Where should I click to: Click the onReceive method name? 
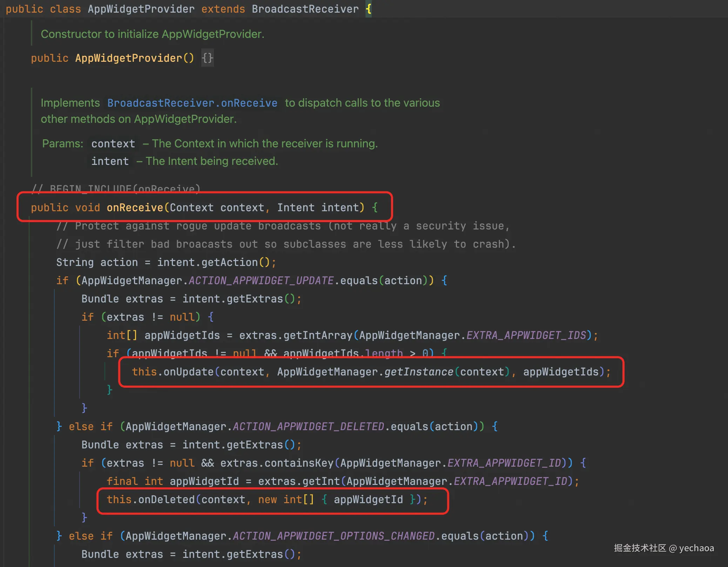pos(135,207)
